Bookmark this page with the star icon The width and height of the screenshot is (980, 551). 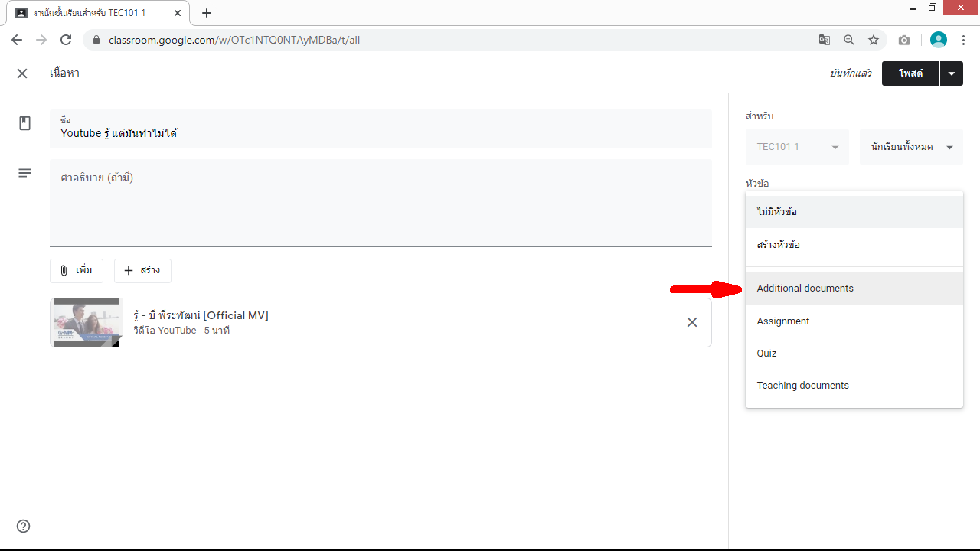coord(874,40)
